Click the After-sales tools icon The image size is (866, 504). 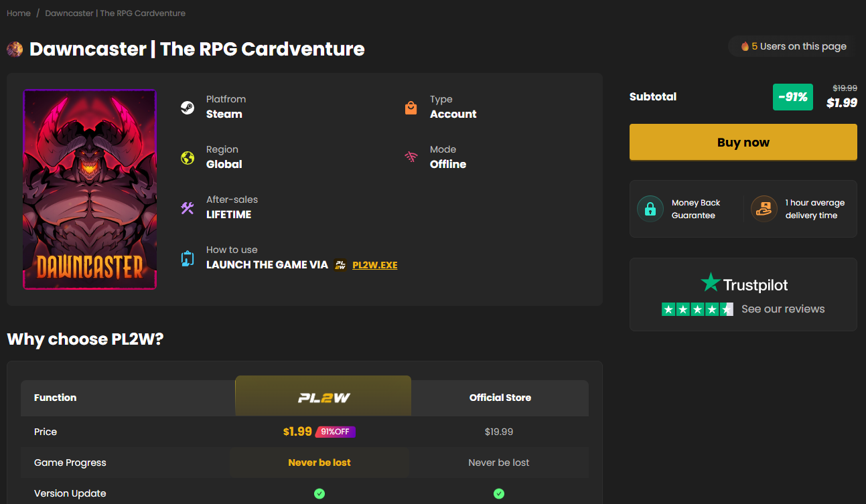point(188,207)
